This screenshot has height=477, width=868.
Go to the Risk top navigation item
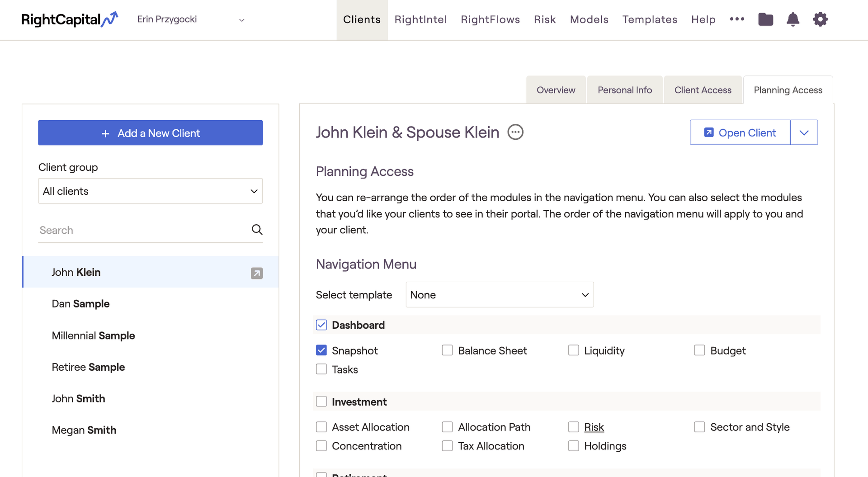[545, 20]
